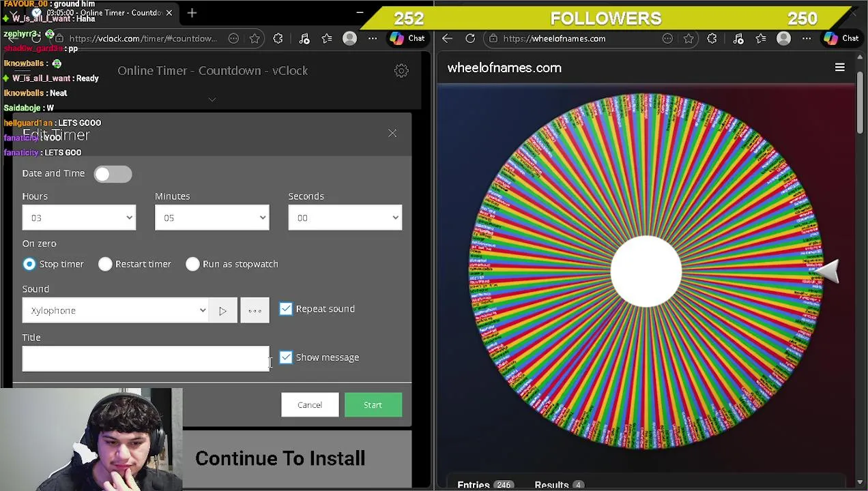Select the Run as stopwatch option
Image resolution: width=868 pixels, height=491 pixels.
coord(192,264)
